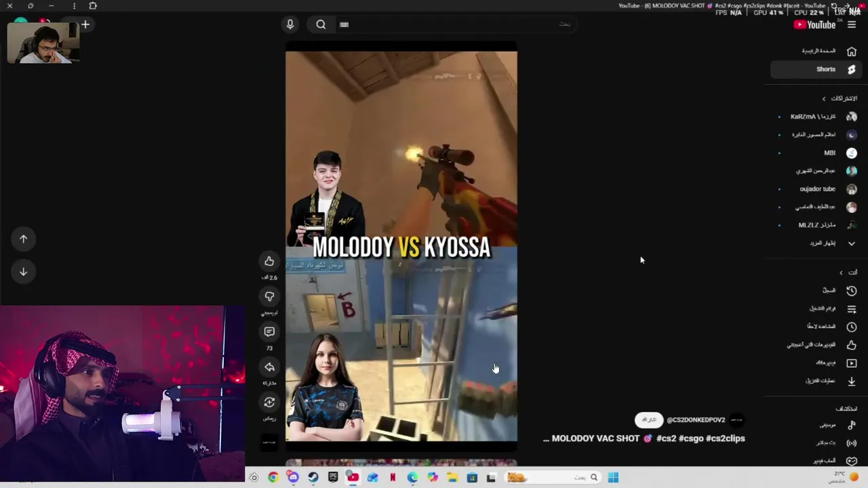Remix this YouTube short
The width and height of the screenshot is (868, 488).
pos(269,403)
